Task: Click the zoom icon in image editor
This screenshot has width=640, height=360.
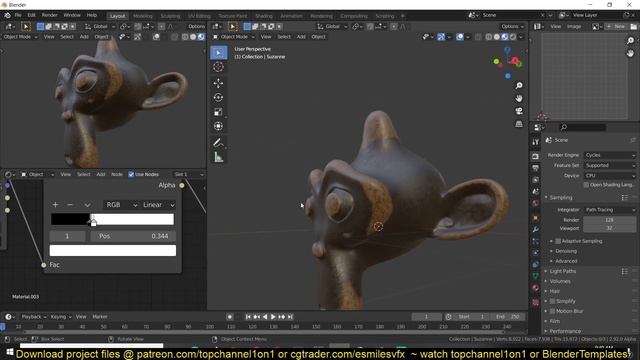Action: click(x=631, y=40)
